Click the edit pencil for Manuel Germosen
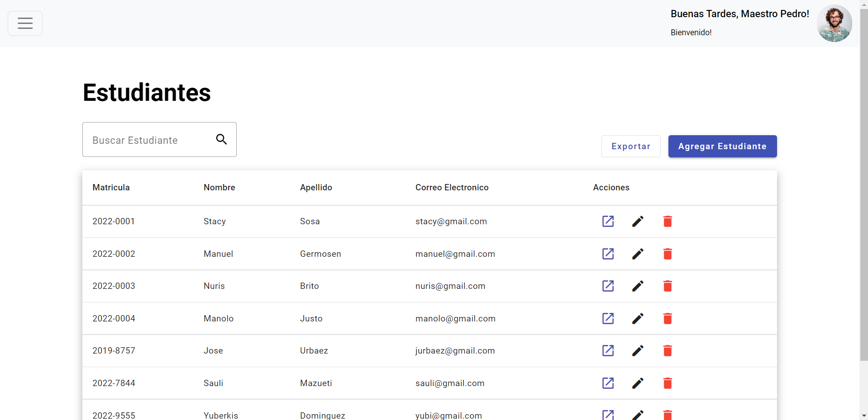The height and width of the screenshot is (420, 868). [638, 254]
